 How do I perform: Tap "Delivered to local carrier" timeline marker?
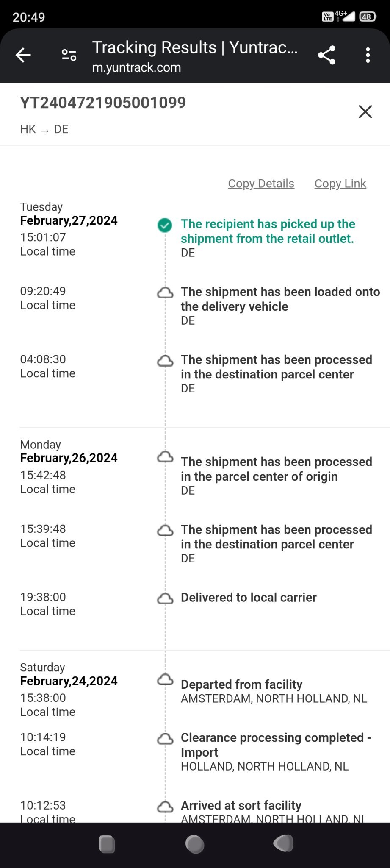[165, 598]
